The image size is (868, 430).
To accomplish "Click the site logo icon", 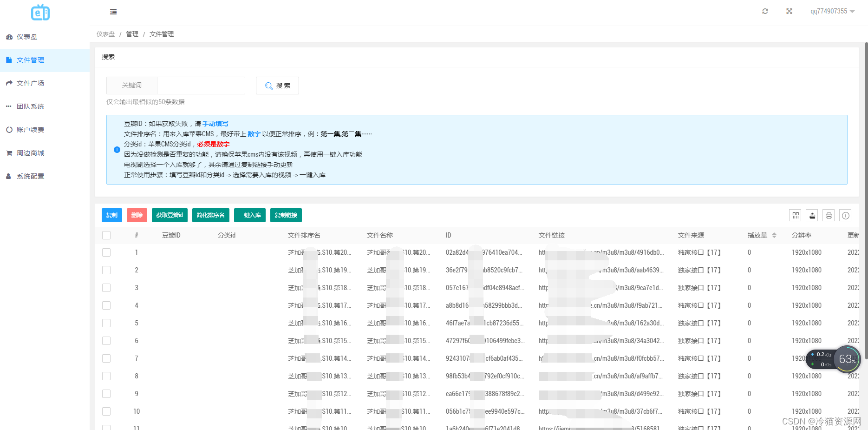I will point(40,13).
